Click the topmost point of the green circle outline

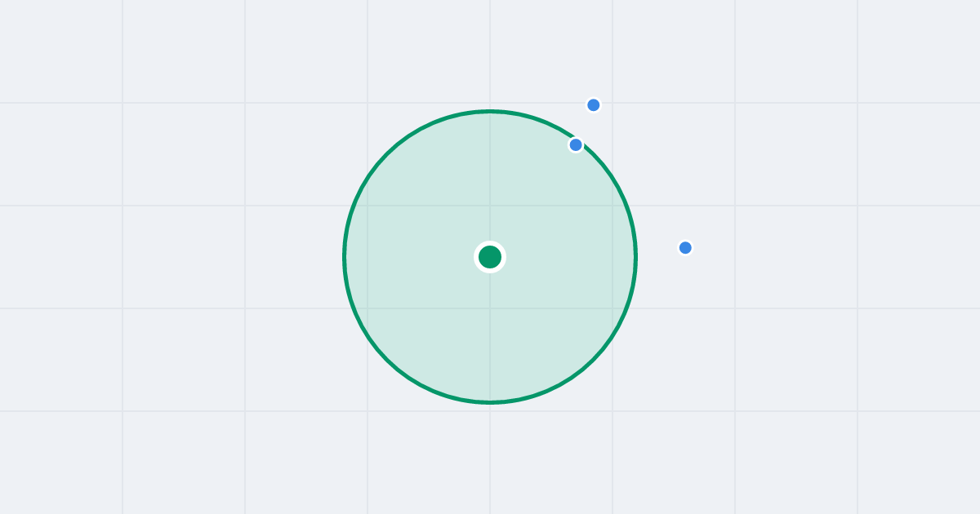490,111
